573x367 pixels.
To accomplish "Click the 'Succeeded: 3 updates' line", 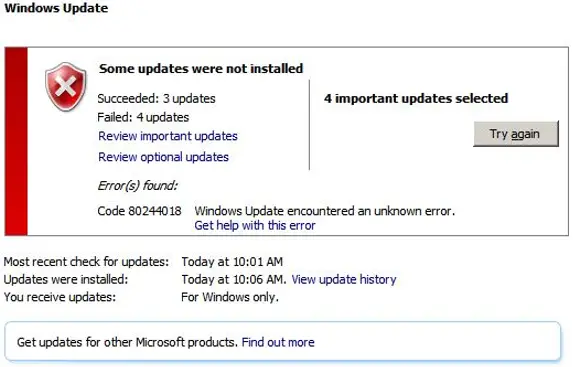I will click(156, 98).
